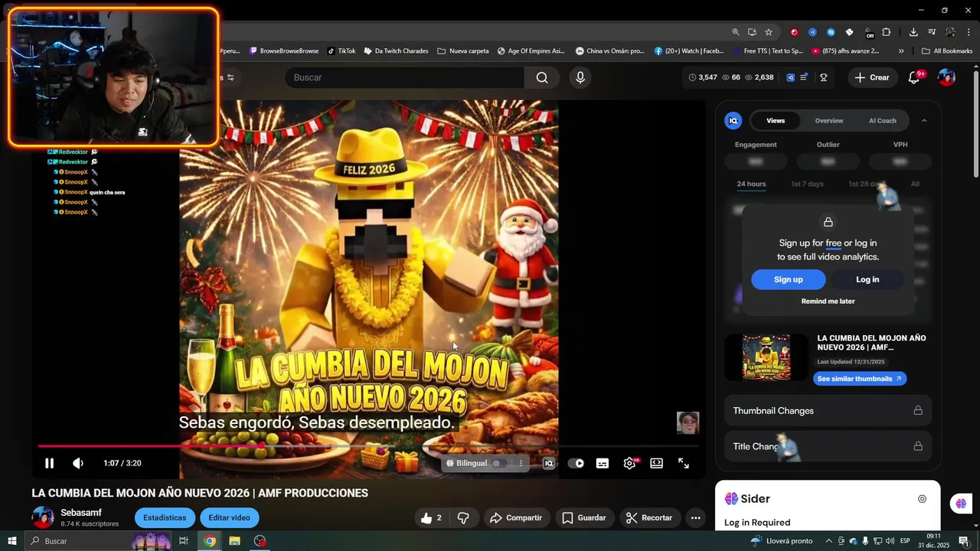Bookmark the page with the star icon

click(x=769, y=32)
